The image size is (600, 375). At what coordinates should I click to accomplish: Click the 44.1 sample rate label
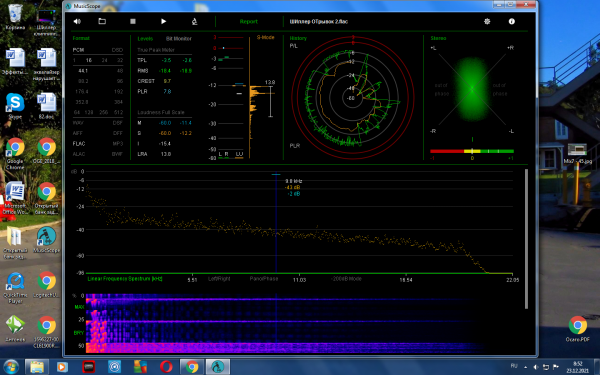[83, 71]
